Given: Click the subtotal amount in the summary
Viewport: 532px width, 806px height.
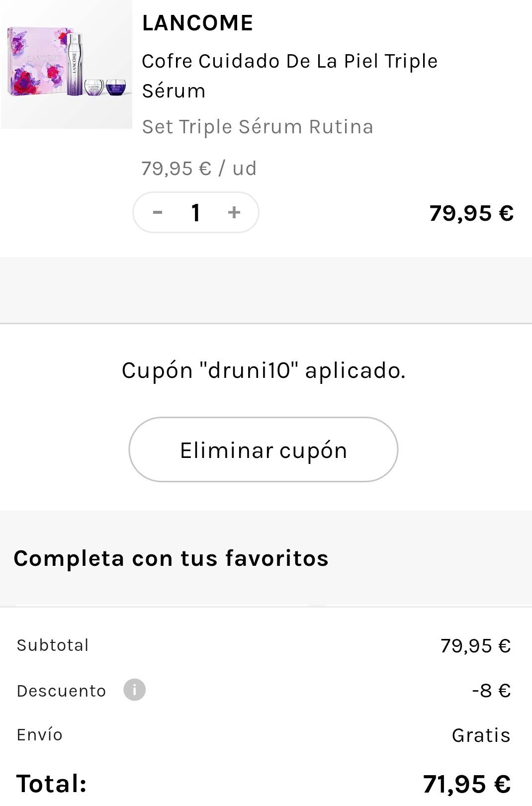Looking at the screenshot, I should (475, 646).
